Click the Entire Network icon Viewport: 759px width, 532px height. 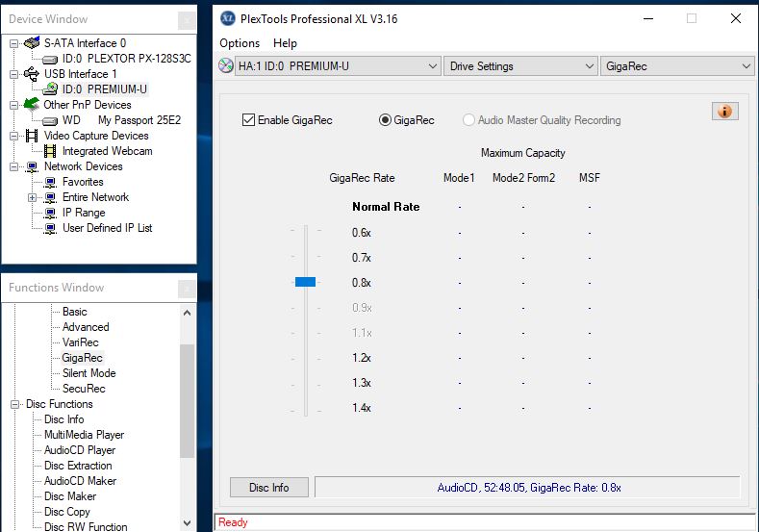coord(50,197)
